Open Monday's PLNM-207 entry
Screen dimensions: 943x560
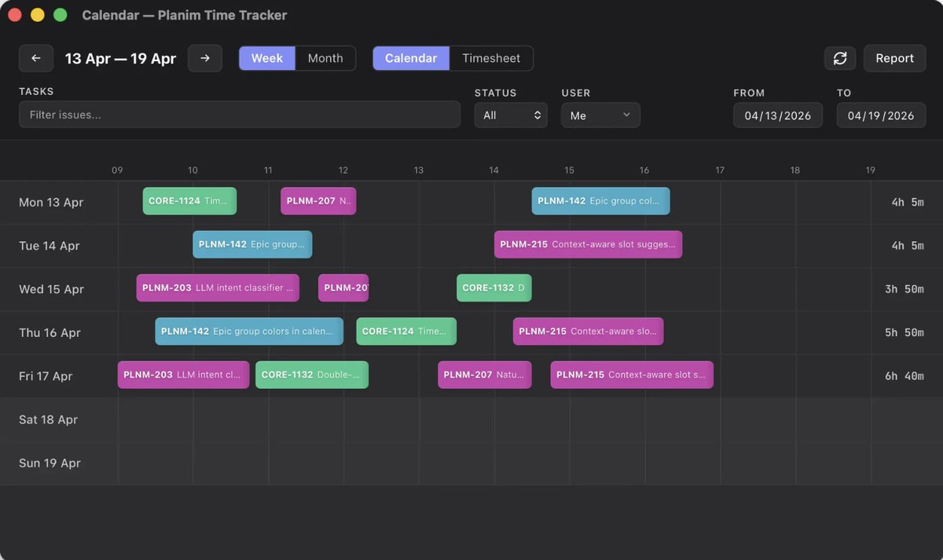point(318,201)
